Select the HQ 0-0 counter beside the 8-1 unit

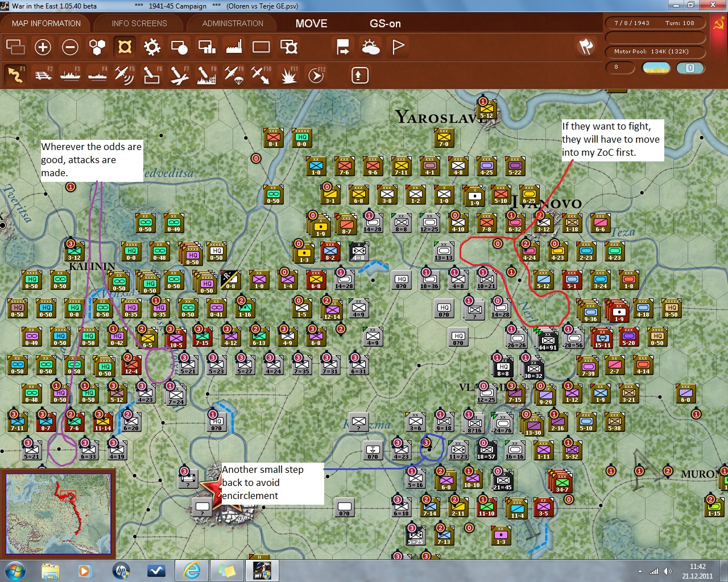(x=302, y=138)
